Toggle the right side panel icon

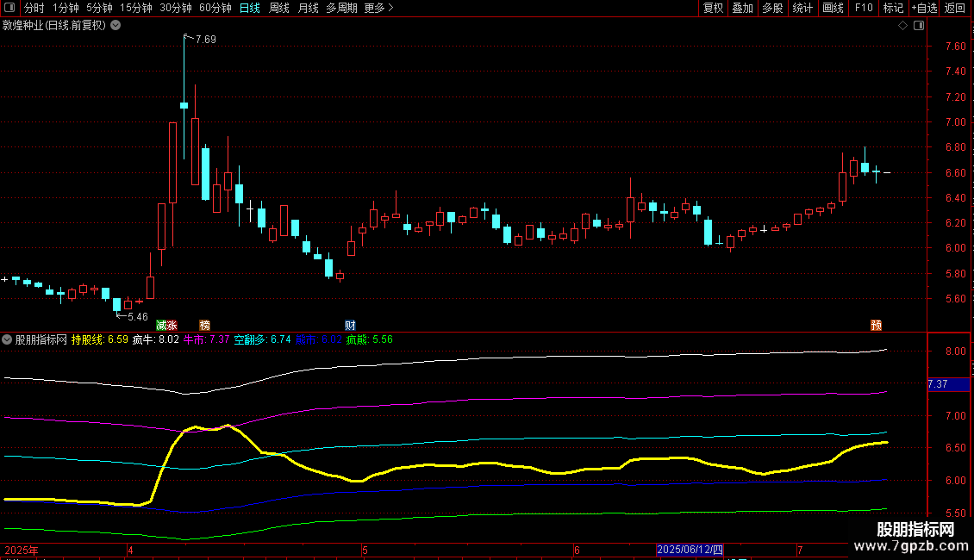pos(919,26)
